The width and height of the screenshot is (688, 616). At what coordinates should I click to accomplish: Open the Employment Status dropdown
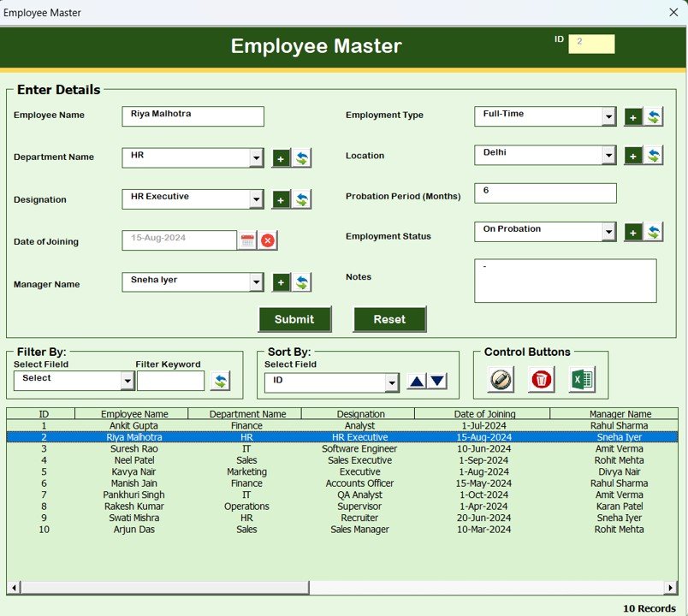(611, 230)
